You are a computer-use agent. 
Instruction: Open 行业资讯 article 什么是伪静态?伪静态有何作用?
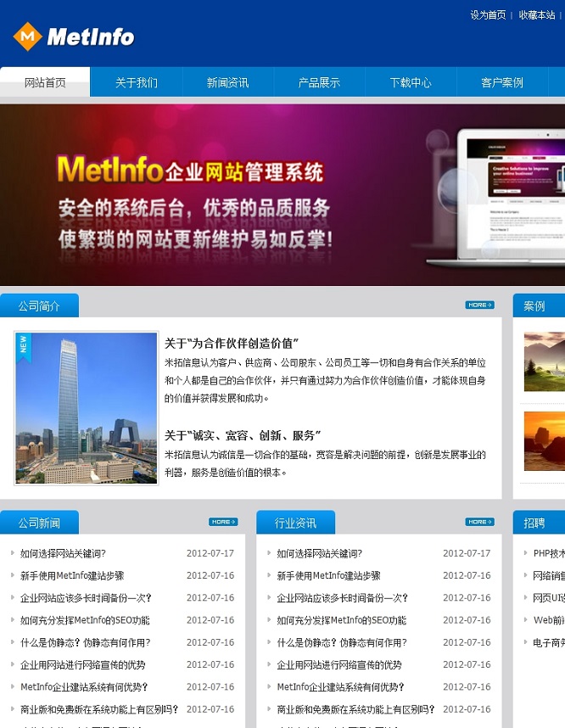pyautogui.click(x=342, y=642)
